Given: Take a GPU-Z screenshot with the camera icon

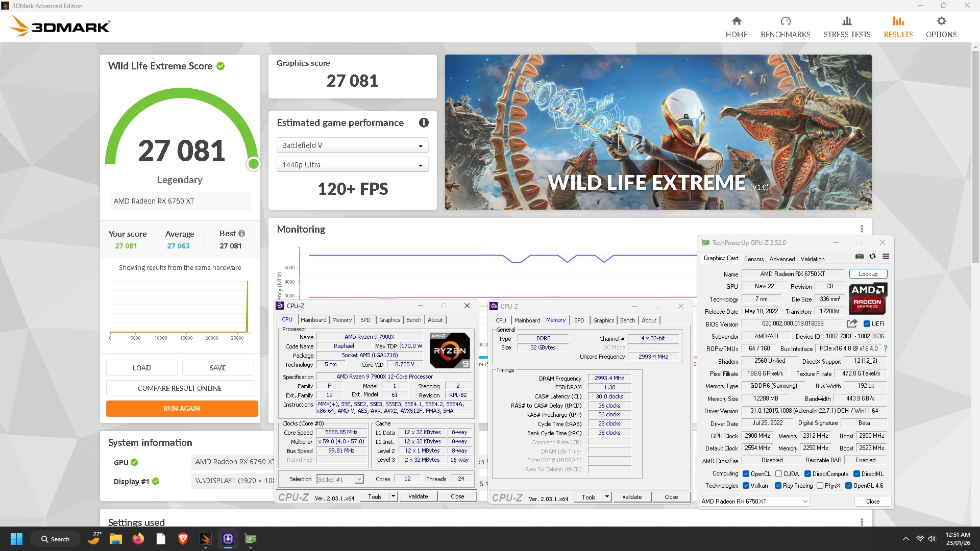Looking at the screenshot, I should 860,256.
